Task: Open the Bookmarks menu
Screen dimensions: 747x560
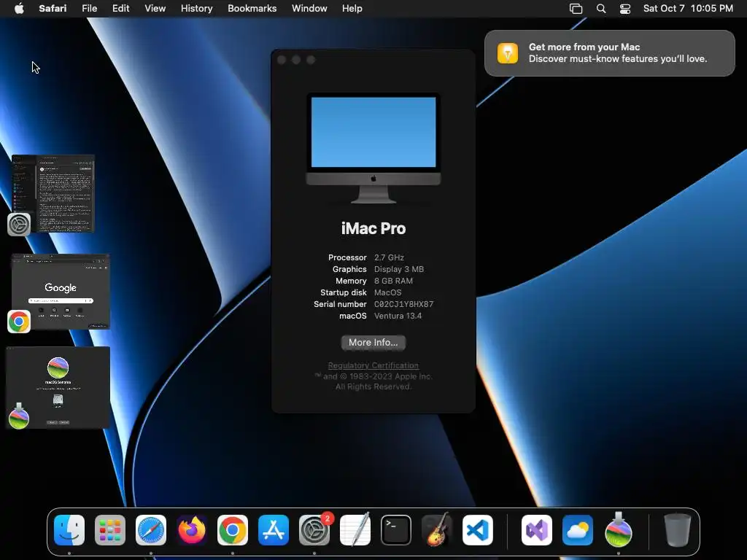Action: click(x=252, y=9)
